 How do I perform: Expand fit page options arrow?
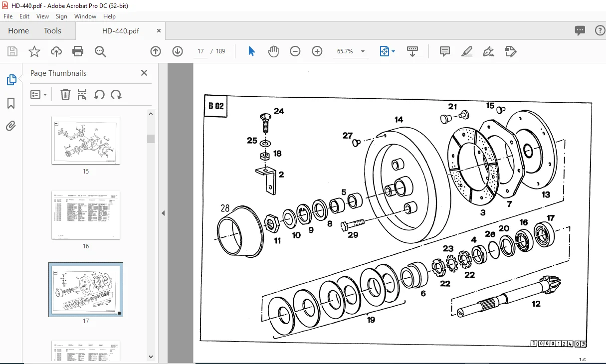click(394, 51)
